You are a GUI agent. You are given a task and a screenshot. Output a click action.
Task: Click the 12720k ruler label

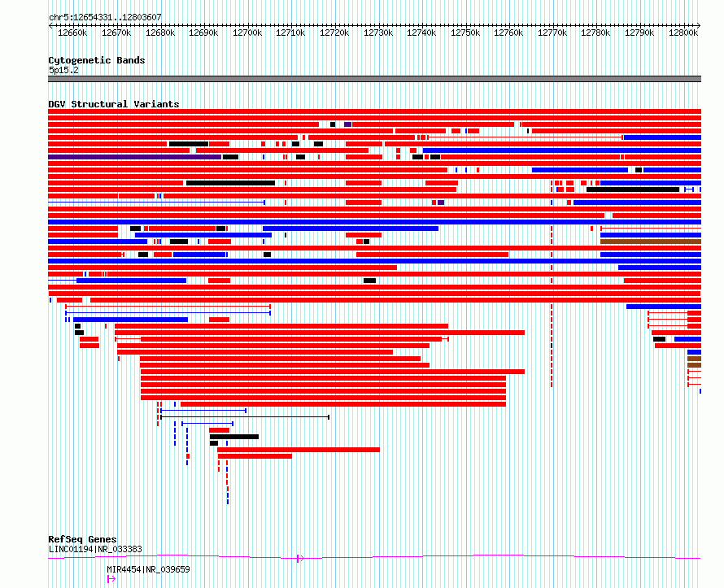[x=334, y=33]
